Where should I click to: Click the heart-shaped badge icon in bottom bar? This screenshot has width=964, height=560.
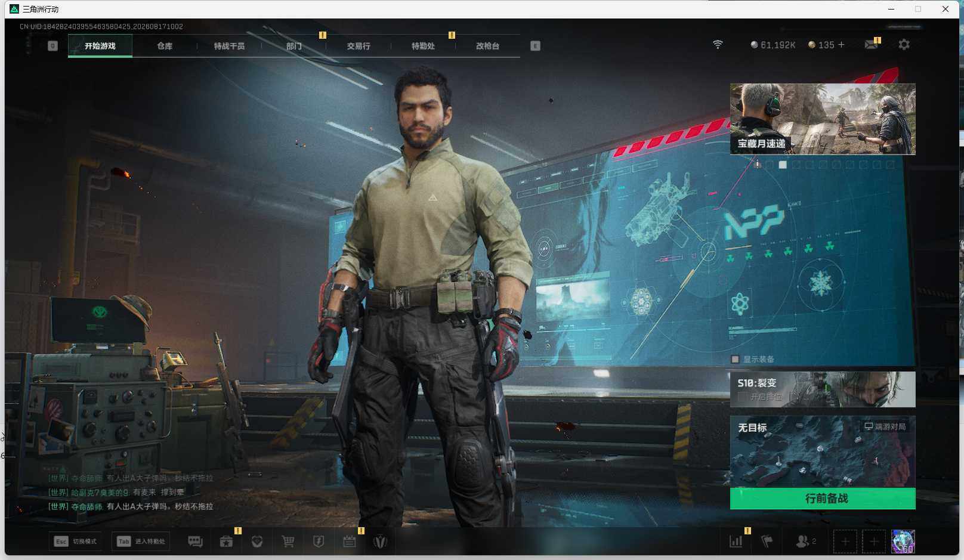[x=257, y=542]
